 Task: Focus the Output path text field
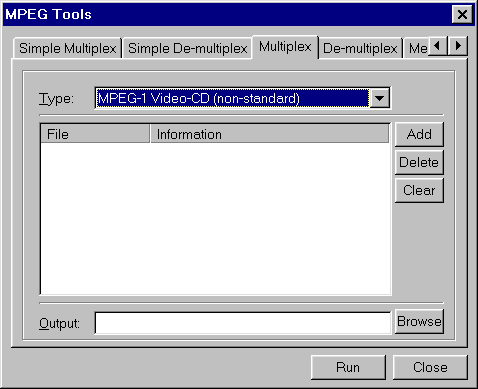(x=243, y=323)
